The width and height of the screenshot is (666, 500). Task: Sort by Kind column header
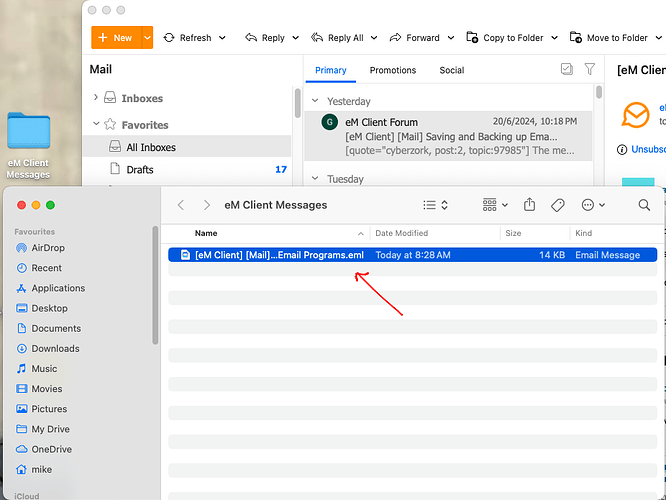pos(583,233)
